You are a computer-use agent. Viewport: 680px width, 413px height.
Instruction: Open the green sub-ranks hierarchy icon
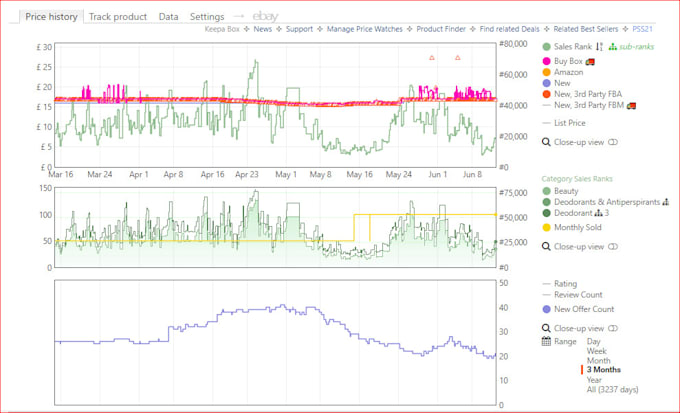[x=613, y=47]
